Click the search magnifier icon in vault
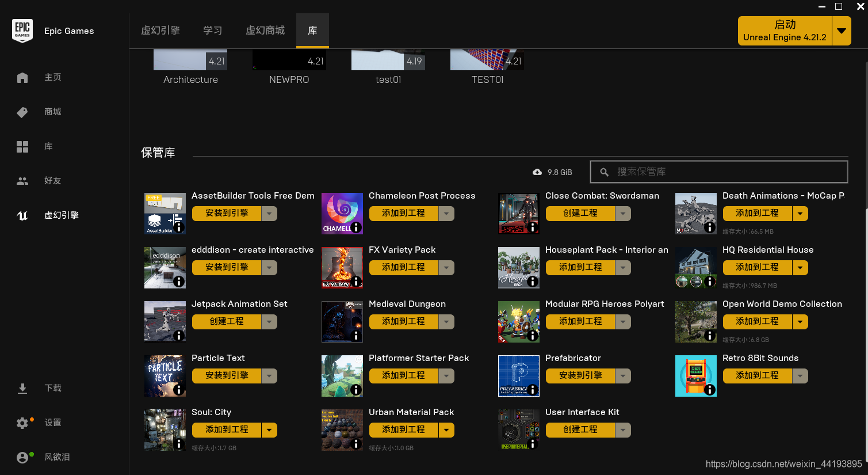Screen dimensions: 868x475 click(605, 172)
